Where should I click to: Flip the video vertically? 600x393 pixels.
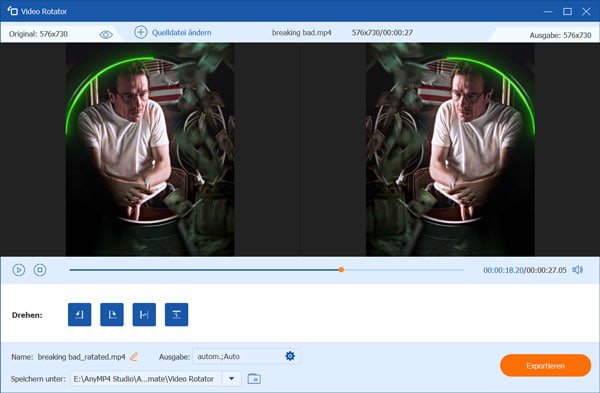click(x=176, y=315)
